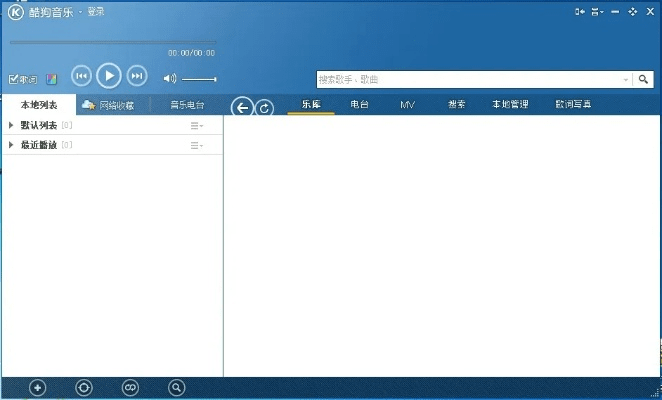Image resolution: width=662 pixels, height=400 pixels.
Task: Click the locate current song icon
Action: pos(84,388)
